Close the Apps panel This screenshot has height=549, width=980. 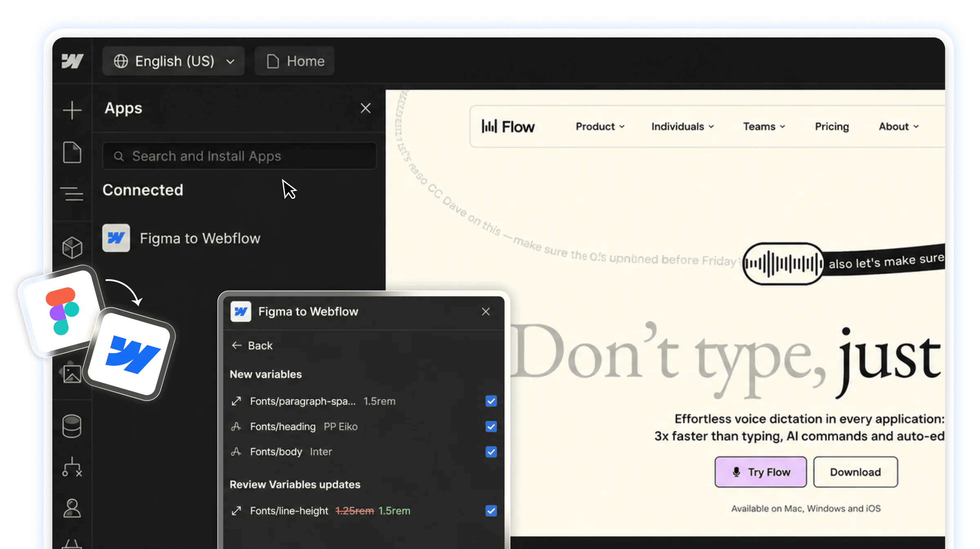(365, 108)
